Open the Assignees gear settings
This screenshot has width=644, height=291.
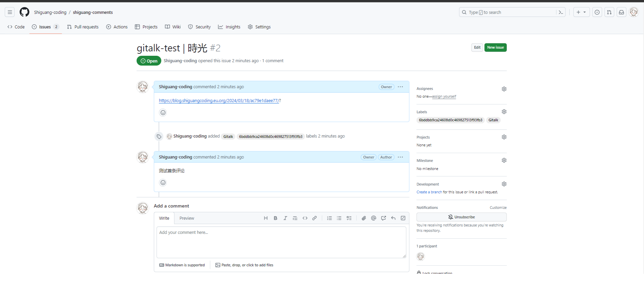pyautogui.click(x=504, y=89)
